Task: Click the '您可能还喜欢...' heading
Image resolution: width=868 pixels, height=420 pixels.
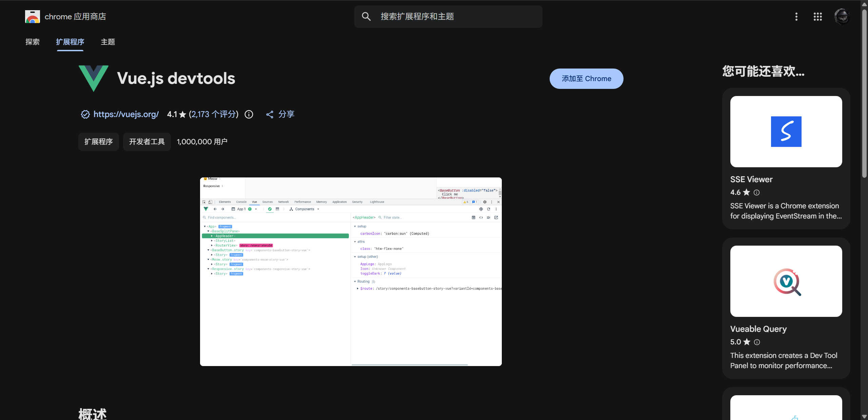Action: coord(763,71)
